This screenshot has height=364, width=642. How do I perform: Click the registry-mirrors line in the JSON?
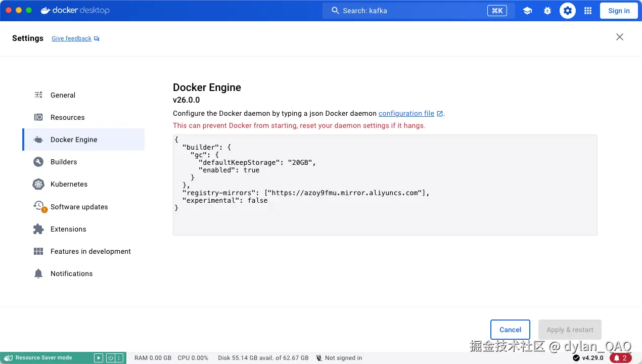(x=306, y=193)
